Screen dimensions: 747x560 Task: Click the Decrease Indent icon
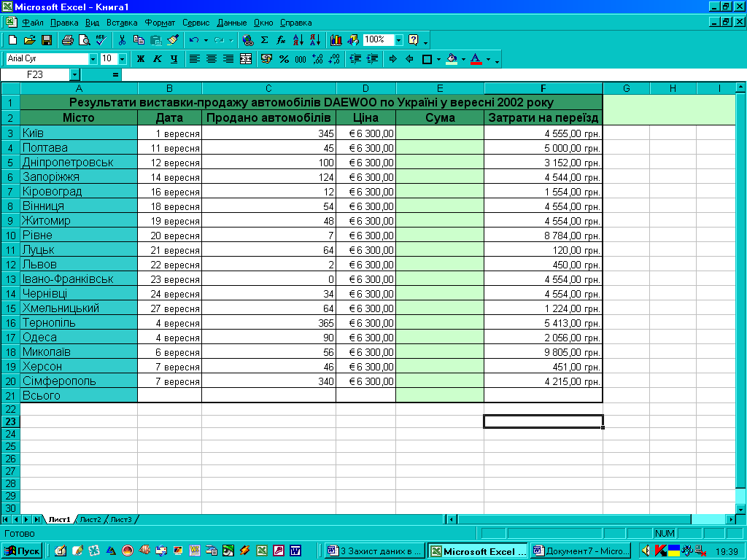tap(355, 59)
